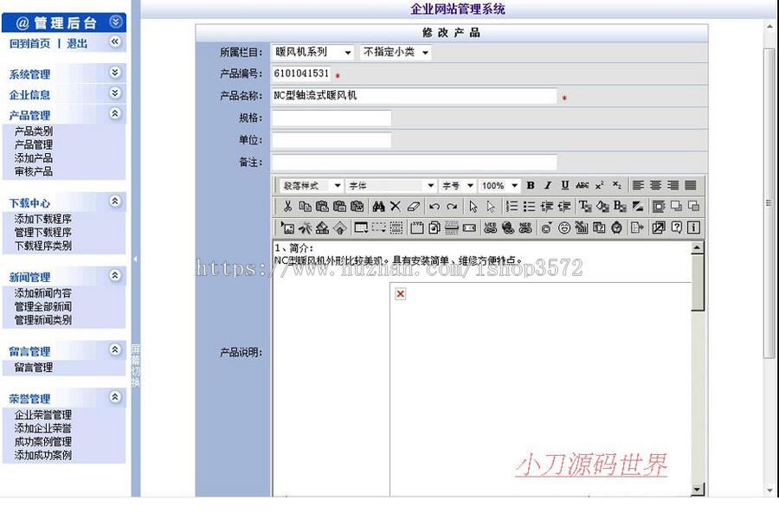Collapse the 留言管理 section chevron

(x=115, y=349)
